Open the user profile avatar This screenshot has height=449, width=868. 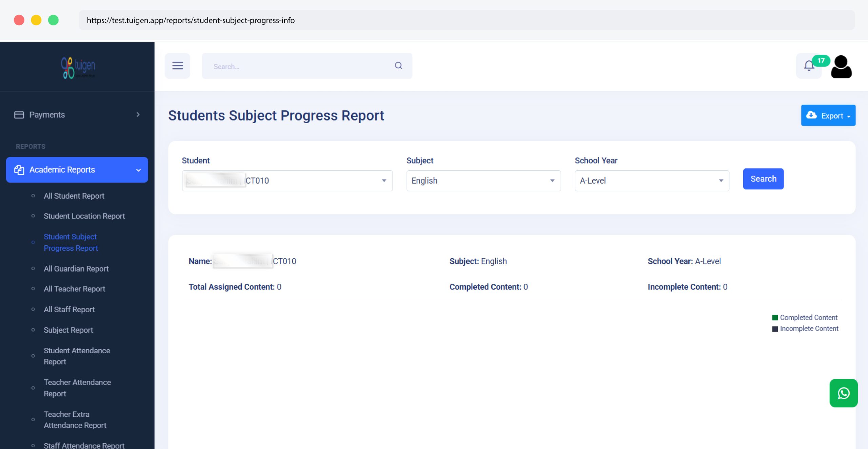(841, 67)
